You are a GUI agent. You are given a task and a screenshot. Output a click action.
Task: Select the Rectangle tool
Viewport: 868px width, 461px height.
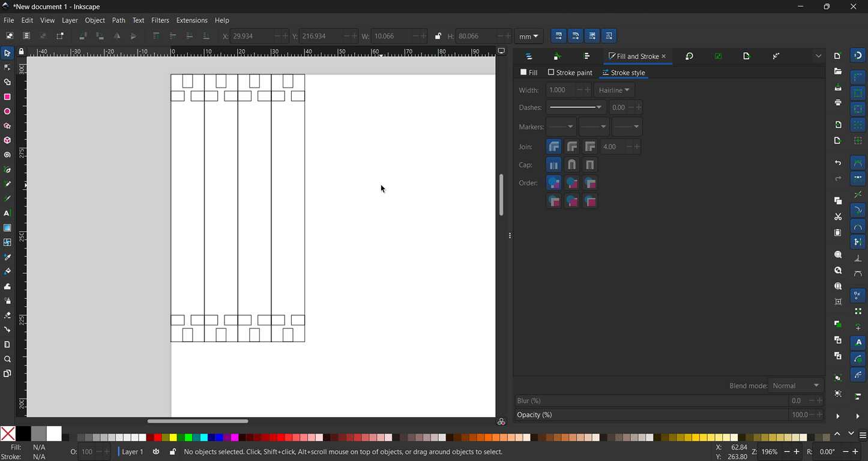coord(7,97)
